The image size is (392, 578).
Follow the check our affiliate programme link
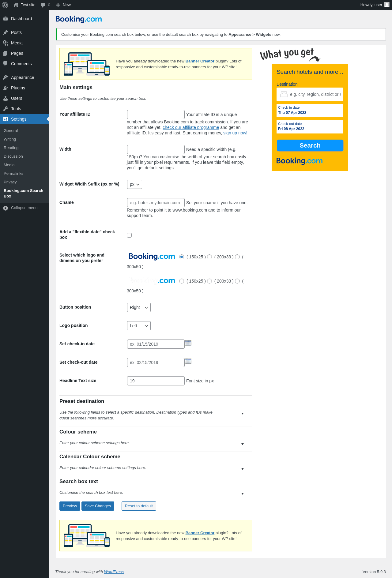[x=191, y=127]
